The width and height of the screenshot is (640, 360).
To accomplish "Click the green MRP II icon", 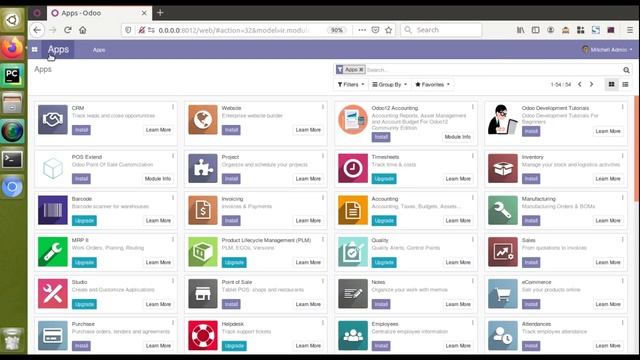I will point(53,252).
